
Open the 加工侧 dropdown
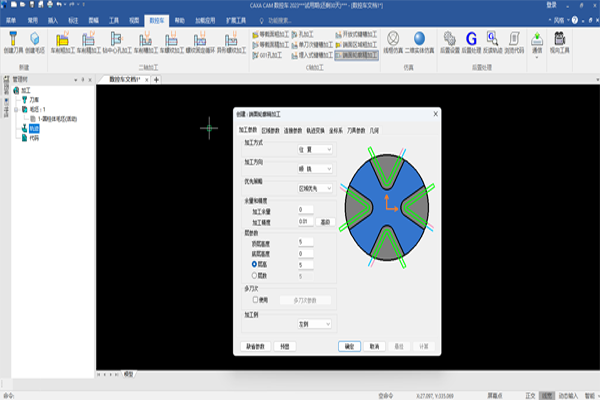pos(316,325)
